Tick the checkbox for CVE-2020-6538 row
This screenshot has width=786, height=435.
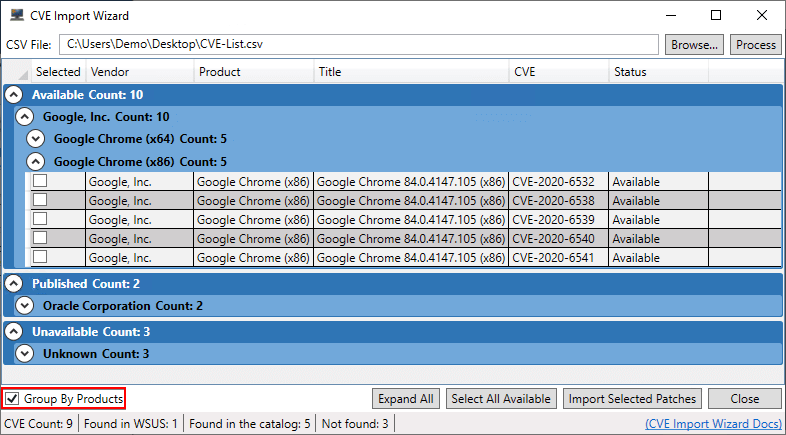[40, 200]
